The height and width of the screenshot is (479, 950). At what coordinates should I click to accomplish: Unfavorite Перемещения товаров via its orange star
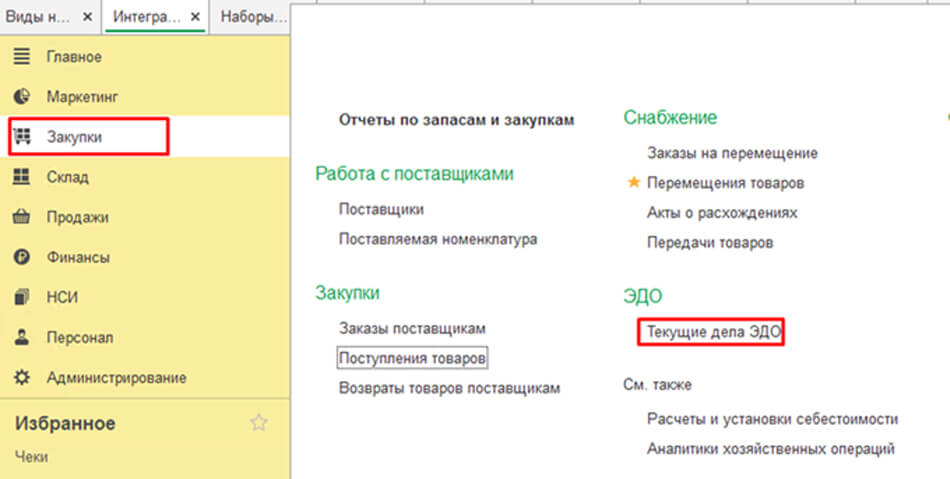[x=632, y=183]
